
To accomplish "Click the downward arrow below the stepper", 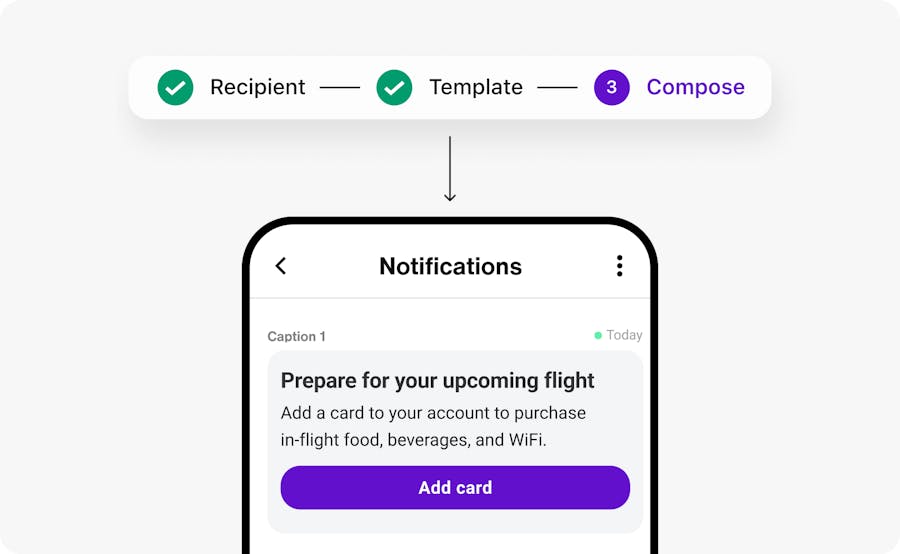I will click(450, 169).
